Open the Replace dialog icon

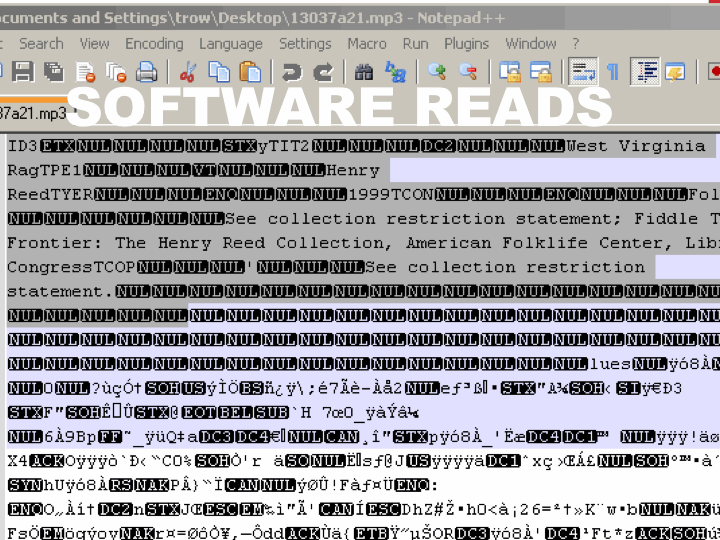[x=396, y=72]
